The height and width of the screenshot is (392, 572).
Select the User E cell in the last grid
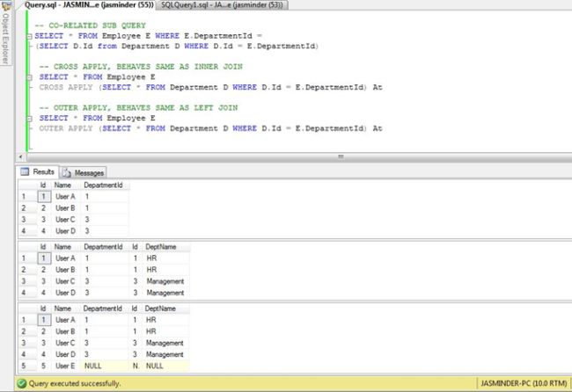coord(65,365)
